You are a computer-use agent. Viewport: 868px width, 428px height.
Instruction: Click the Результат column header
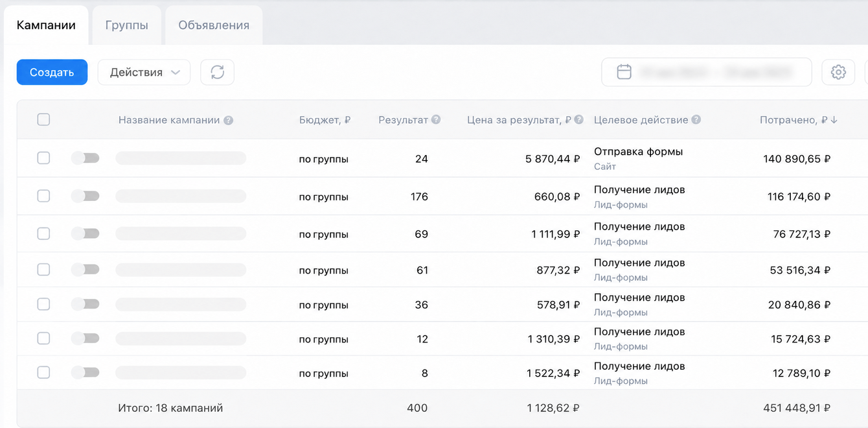tap(404, 120)
